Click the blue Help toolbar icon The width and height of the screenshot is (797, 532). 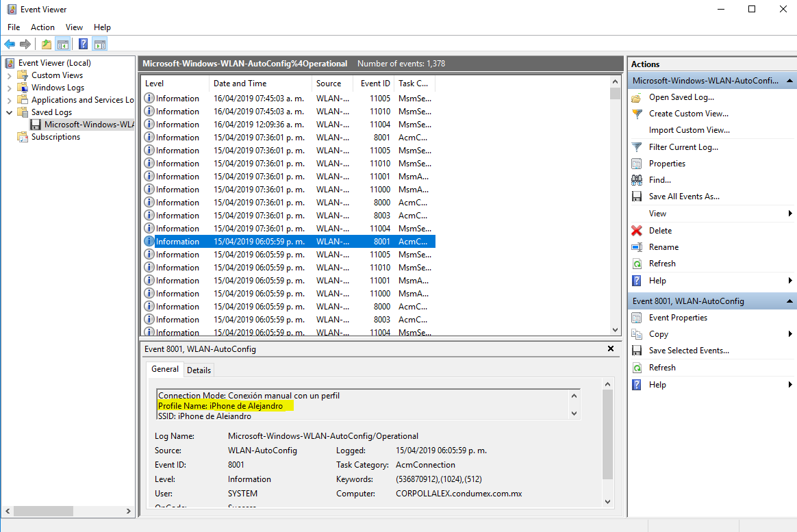point(84,45)
